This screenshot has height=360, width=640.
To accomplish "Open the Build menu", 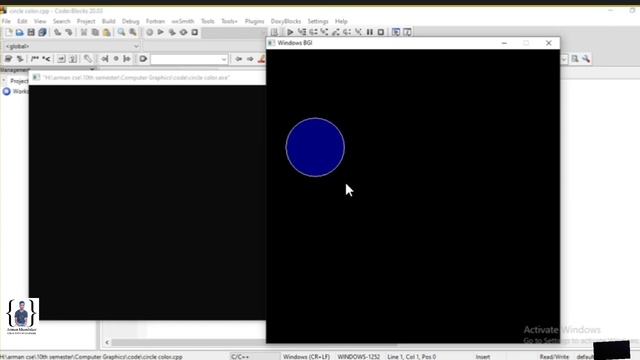I will (109, 21).
